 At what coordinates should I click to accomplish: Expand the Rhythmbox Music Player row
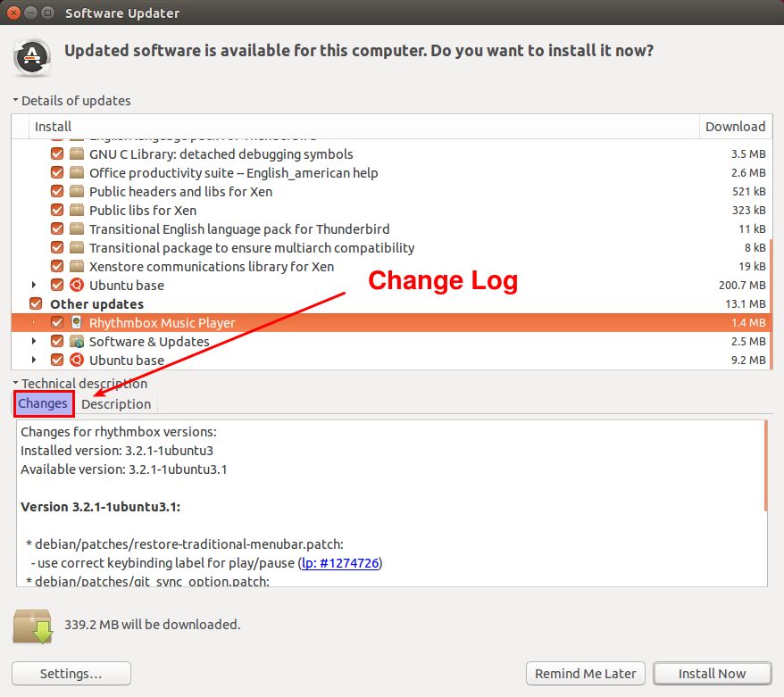coord(34,323)
